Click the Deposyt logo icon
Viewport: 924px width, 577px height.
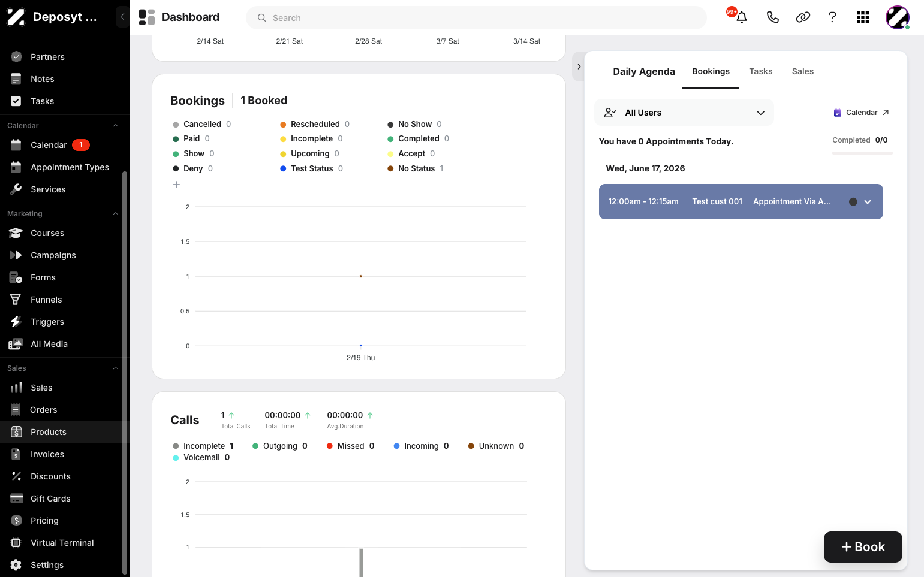tap(16, 17)
